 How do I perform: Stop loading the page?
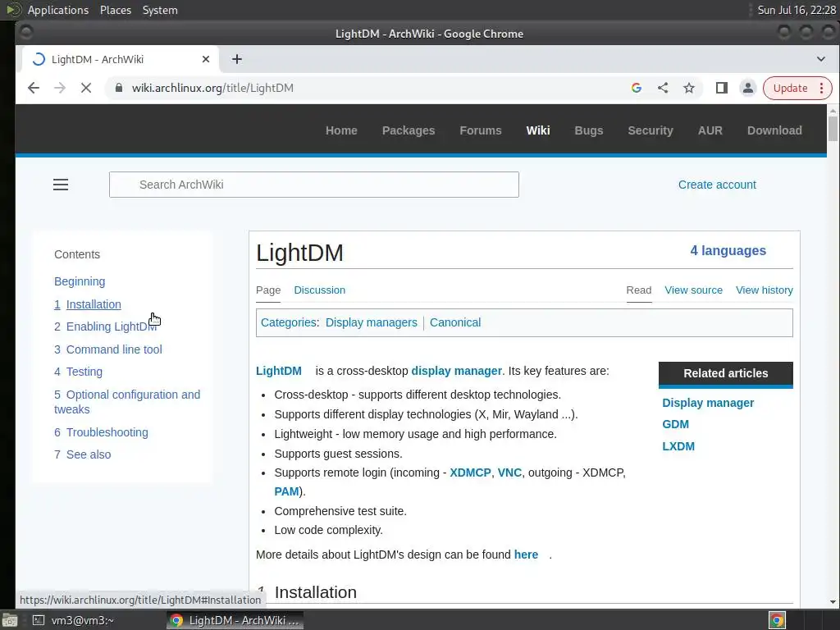[x=85, y=88]
